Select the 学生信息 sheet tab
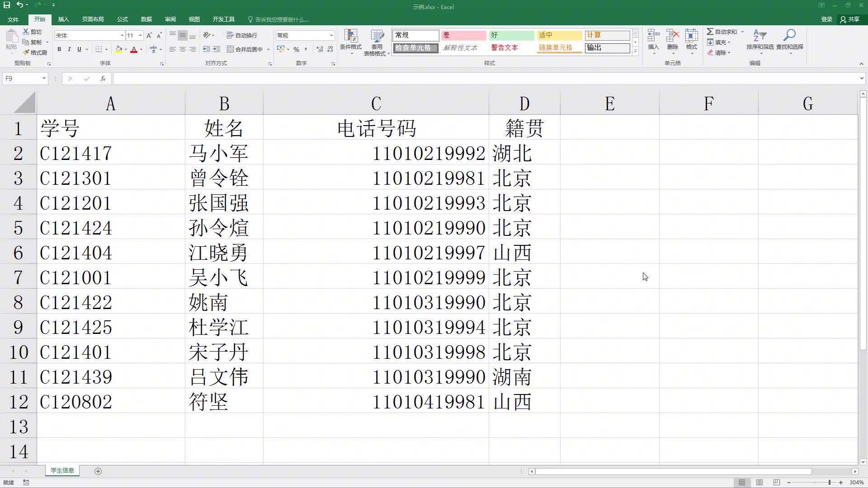 [x=62, y=470]
